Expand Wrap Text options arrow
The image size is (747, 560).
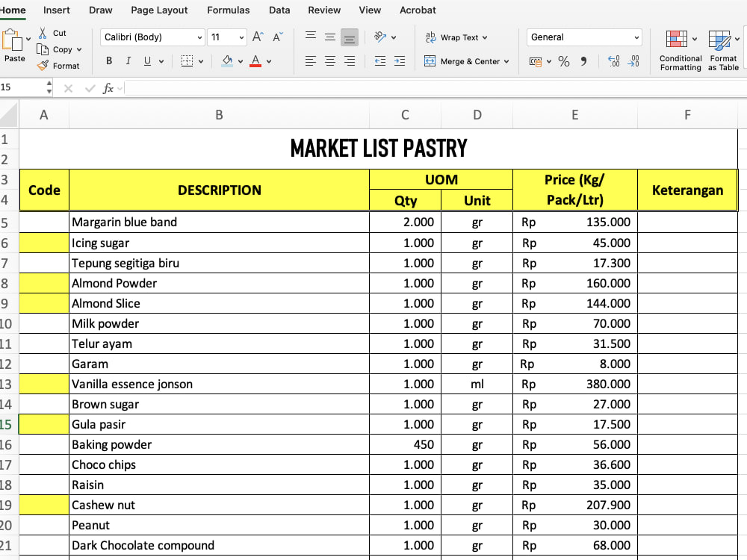(x=485, y=37)
